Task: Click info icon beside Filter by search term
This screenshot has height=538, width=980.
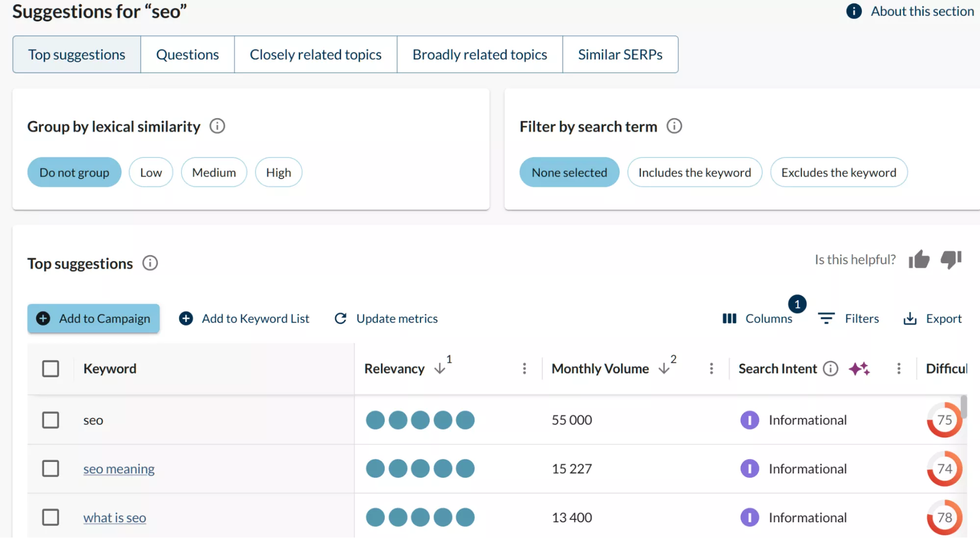Action: pyautogui.click(x=674, y=126)
